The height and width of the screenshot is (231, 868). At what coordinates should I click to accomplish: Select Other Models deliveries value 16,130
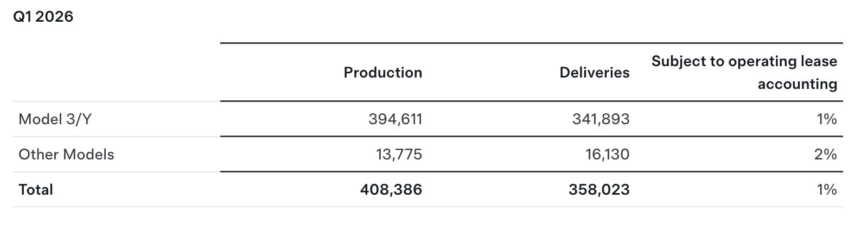(x=608, y=155)
